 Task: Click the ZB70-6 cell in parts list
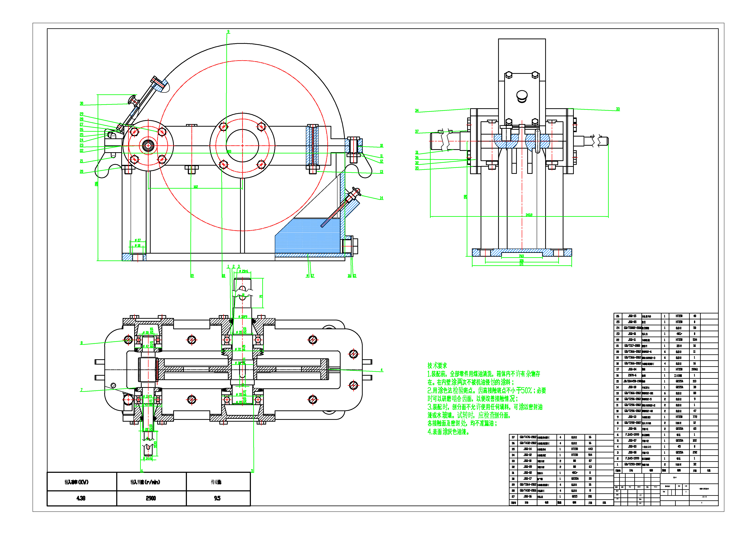click(x=632, y=375)
